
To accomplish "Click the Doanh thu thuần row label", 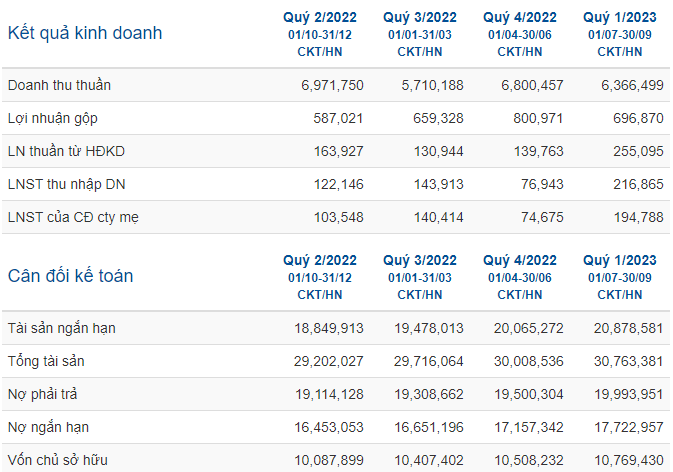I will 59,85.
